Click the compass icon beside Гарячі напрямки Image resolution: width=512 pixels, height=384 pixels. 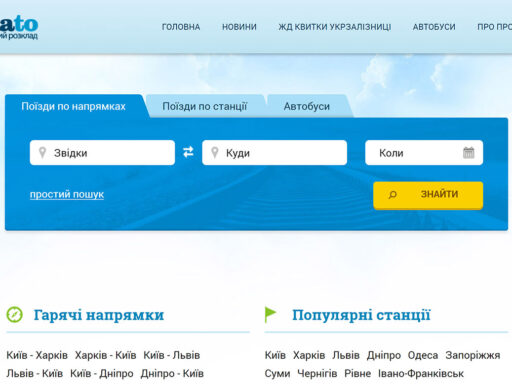(x=15, y=315)
